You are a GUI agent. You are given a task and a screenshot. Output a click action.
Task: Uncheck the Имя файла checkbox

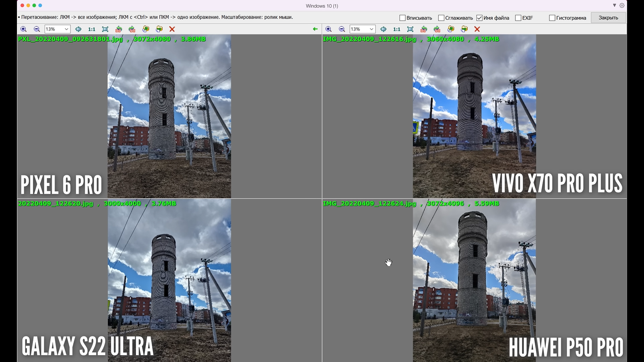(x=479, y=18)
